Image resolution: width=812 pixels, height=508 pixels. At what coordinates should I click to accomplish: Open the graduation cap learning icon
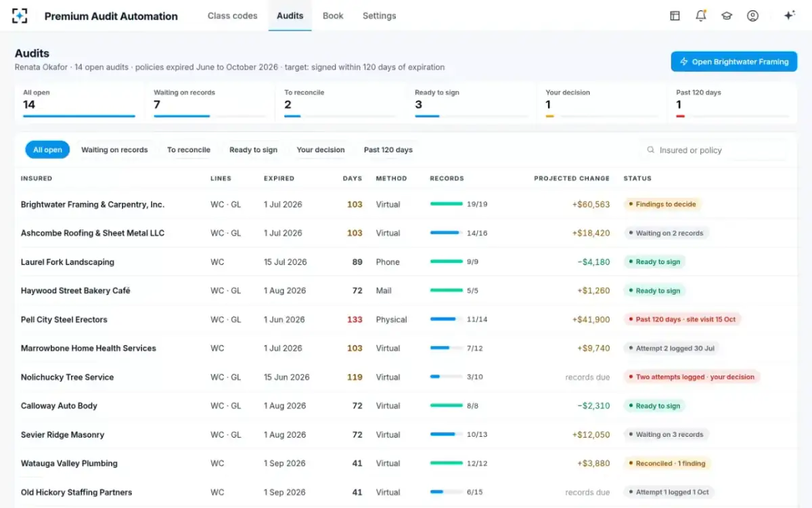727,16
